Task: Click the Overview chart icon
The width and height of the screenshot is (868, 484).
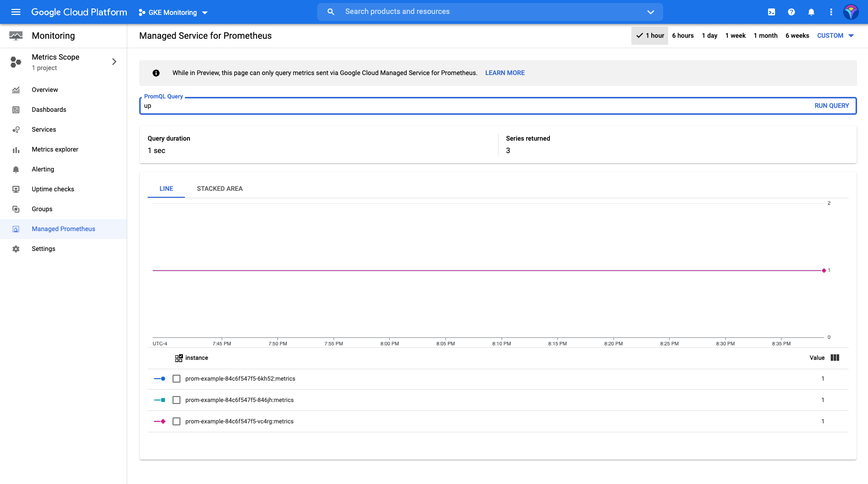Action: [16, 90]
